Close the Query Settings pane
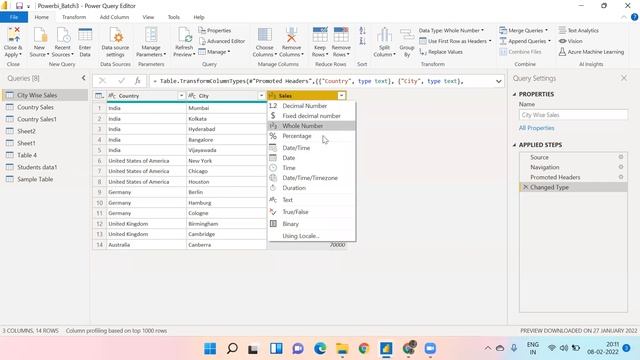 point(624,78)
